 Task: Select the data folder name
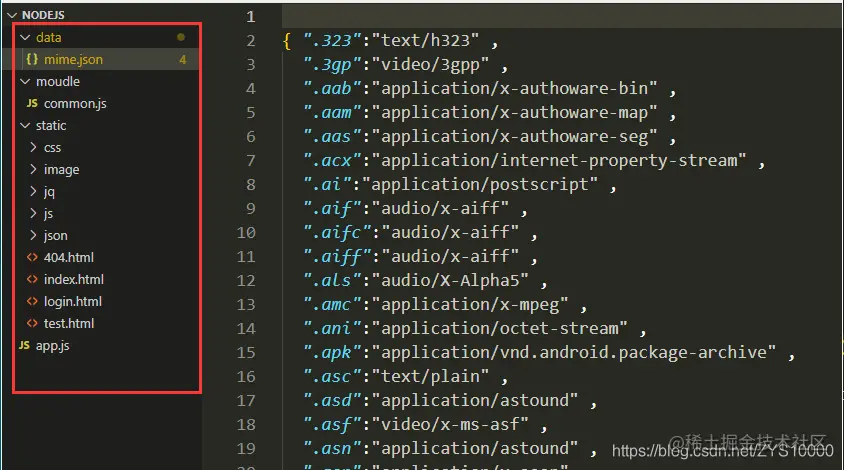pyautogui.click(x=48, y=37)
